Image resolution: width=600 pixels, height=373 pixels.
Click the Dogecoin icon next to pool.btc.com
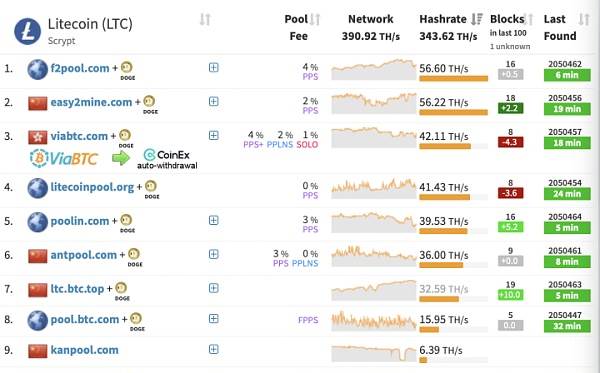click(136, 318)
